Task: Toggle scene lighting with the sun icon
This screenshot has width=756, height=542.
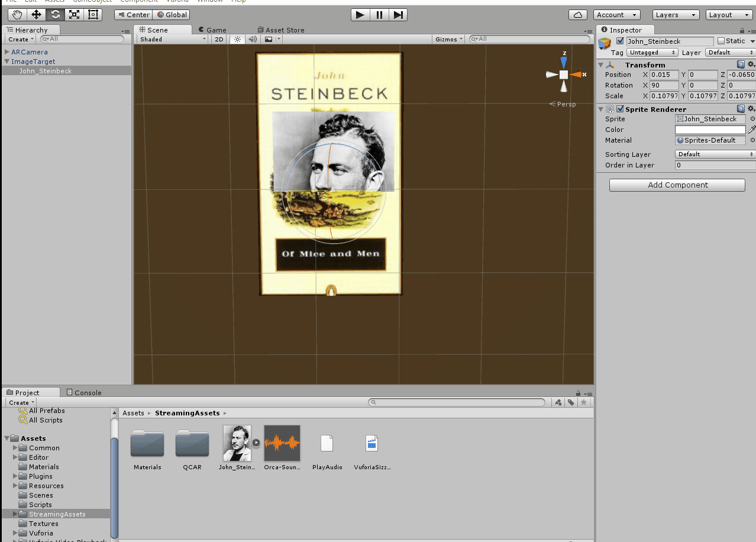Action: pos(236,39)
